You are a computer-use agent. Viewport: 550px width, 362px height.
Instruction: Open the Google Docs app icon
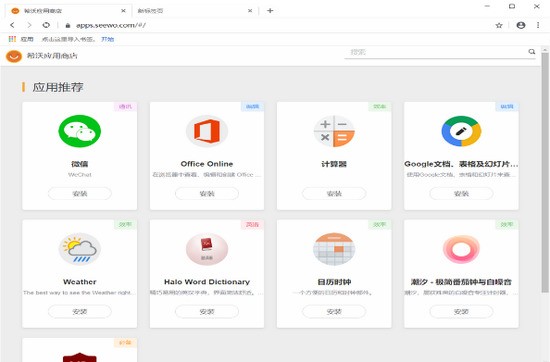[x=461, y=131]
